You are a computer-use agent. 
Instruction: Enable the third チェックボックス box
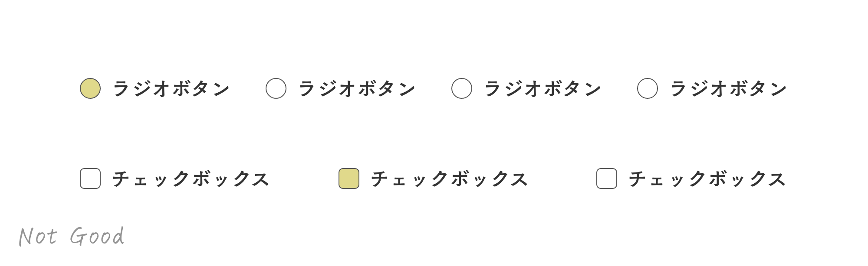point(607,178)
